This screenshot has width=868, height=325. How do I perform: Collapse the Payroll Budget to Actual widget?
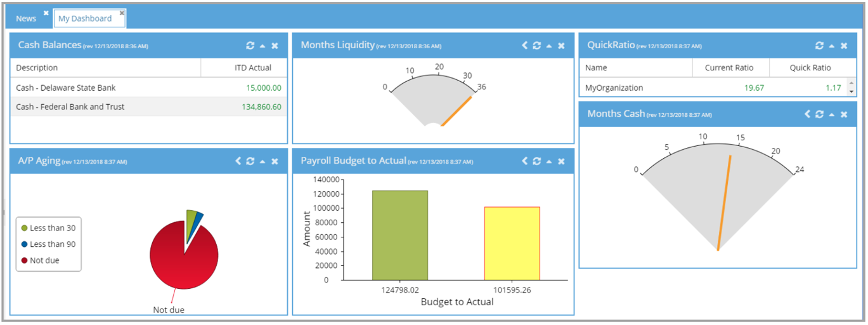[x=549, y=161]
